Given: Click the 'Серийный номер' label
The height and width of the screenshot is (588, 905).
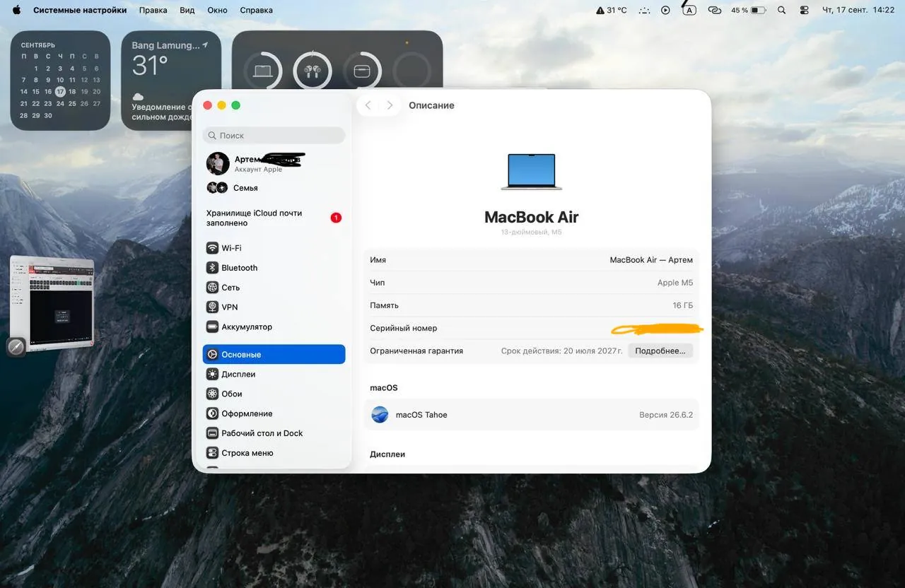Looking at the screenshot, I should tap(404, 328).
